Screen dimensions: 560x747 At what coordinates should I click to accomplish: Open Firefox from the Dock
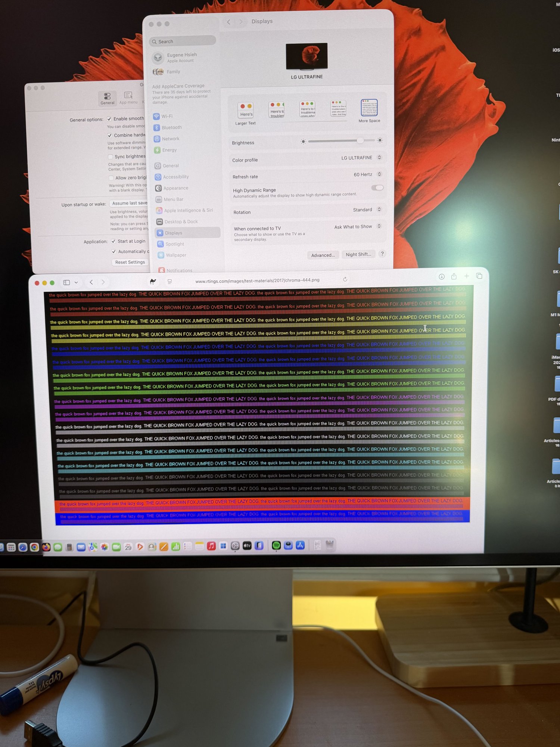46,548
